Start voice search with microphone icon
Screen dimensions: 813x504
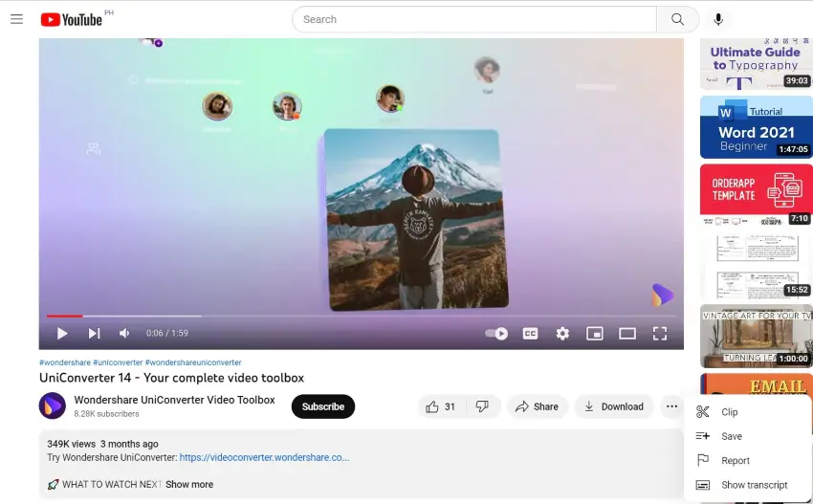718,19
